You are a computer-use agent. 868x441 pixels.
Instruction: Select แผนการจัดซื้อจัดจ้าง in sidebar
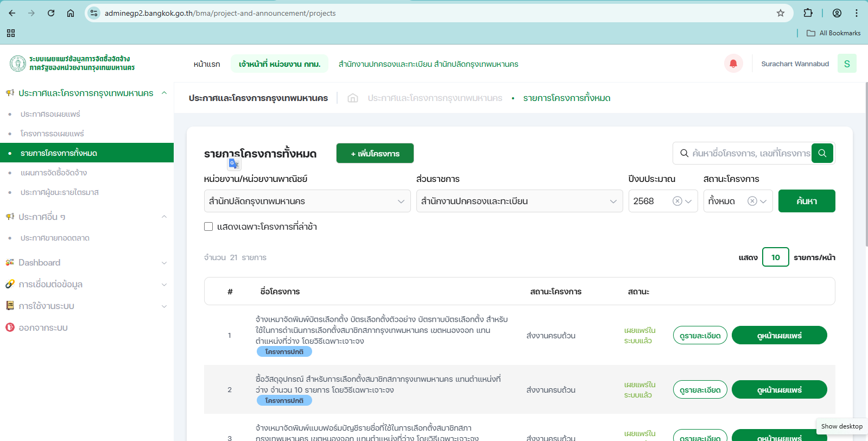(x=54, y=173)
